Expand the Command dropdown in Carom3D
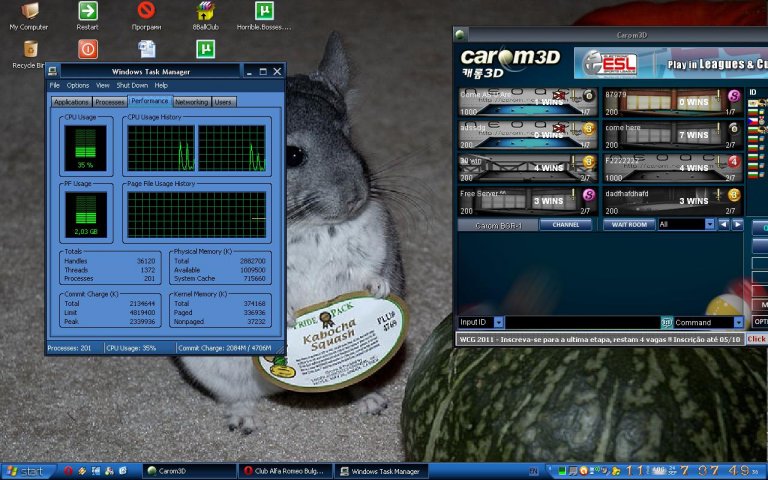 (739, 323)
